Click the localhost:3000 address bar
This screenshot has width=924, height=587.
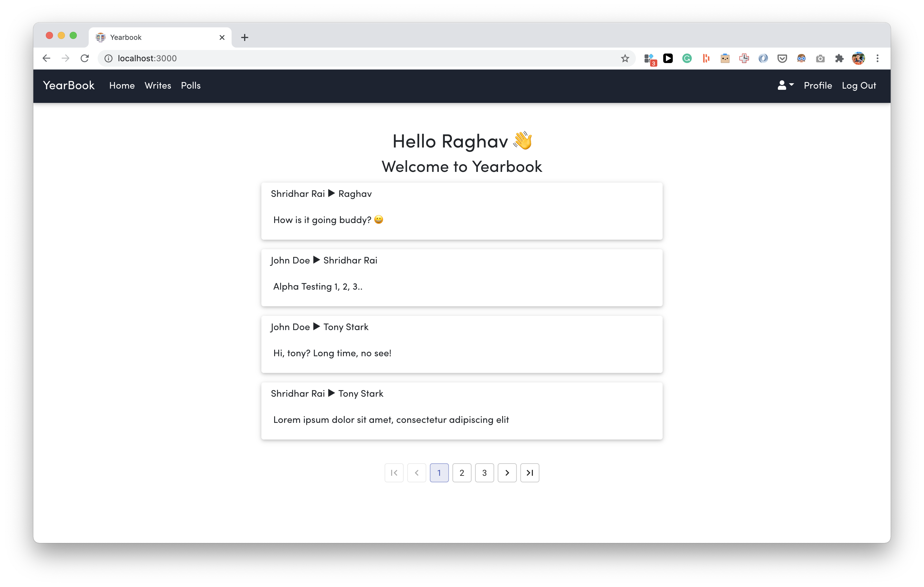pyautogui.click(x=345, y=58)
